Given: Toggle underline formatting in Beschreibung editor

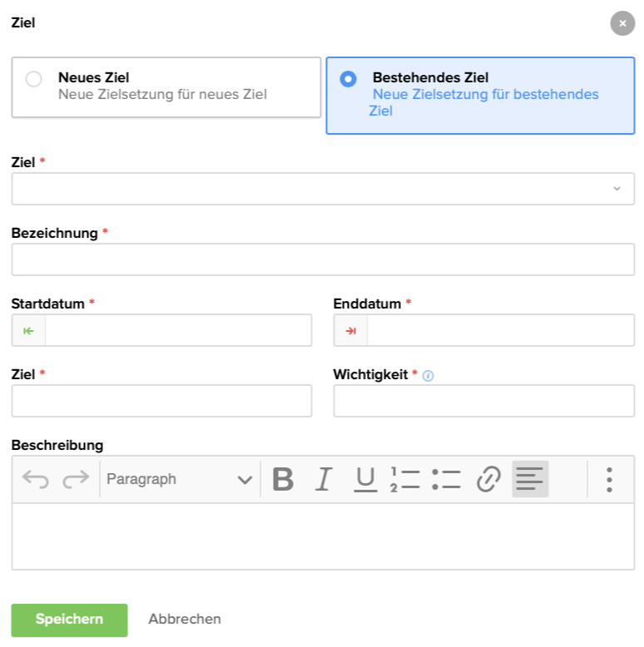Looking at the screenshot, I should [365, 479].
